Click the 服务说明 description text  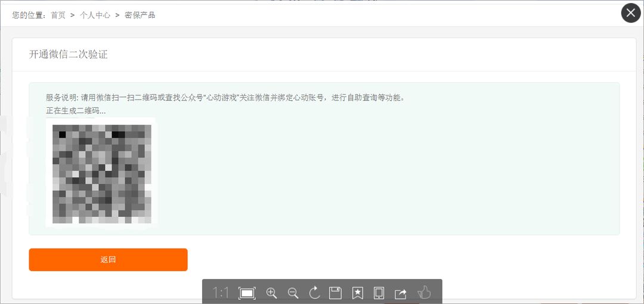click(225, 98)
